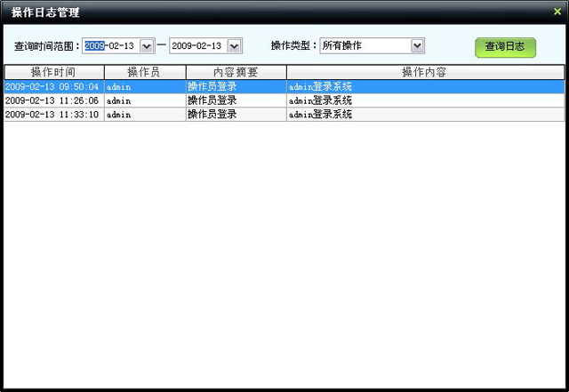Click admin登录系统 content in the third row
Viewport: 569px width, 392px height.
(320, 114)
